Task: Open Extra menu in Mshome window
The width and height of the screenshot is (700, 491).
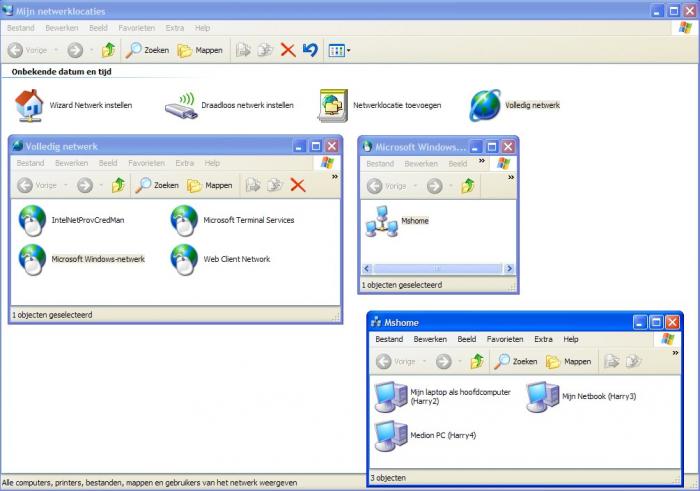Action: point(543,339)
